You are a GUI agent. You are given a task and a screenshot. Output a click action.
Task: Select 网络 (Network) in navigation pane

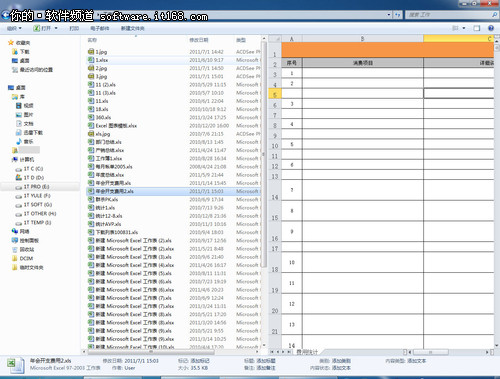[21, 231]
